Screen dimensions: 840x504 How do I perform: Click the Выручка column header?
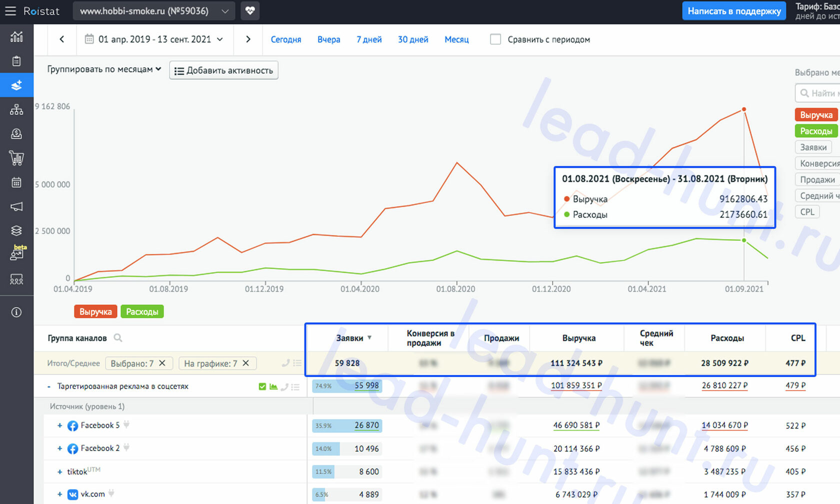click(578, 338)
